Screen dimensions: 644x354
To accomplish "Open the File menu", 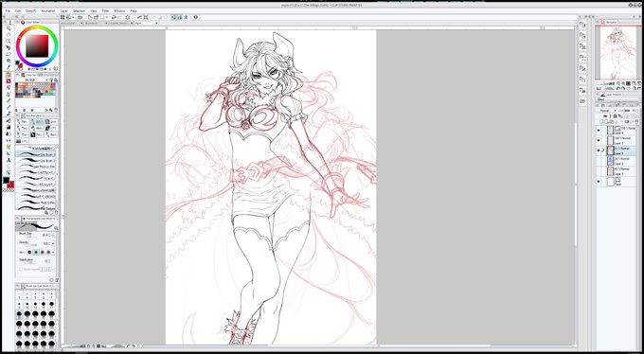I will click(8, 10).
